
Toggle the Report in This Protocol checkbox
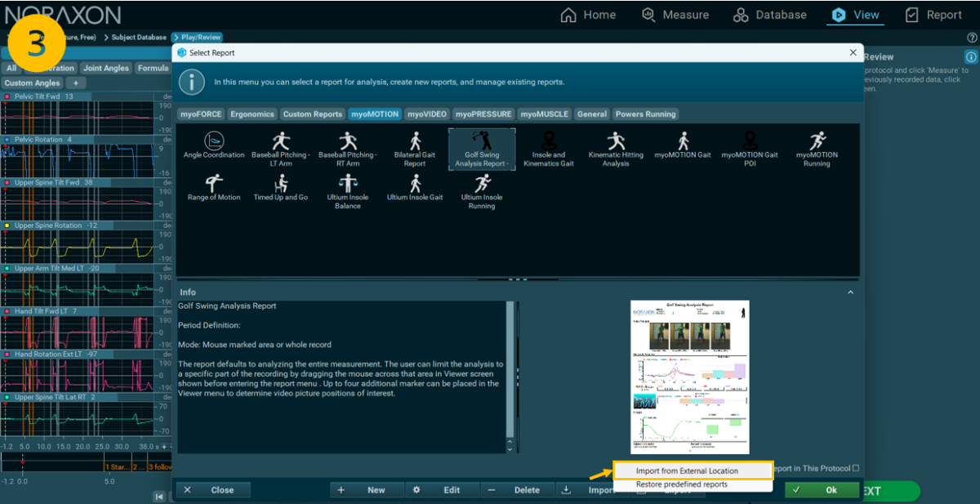(x=856, y=468)
